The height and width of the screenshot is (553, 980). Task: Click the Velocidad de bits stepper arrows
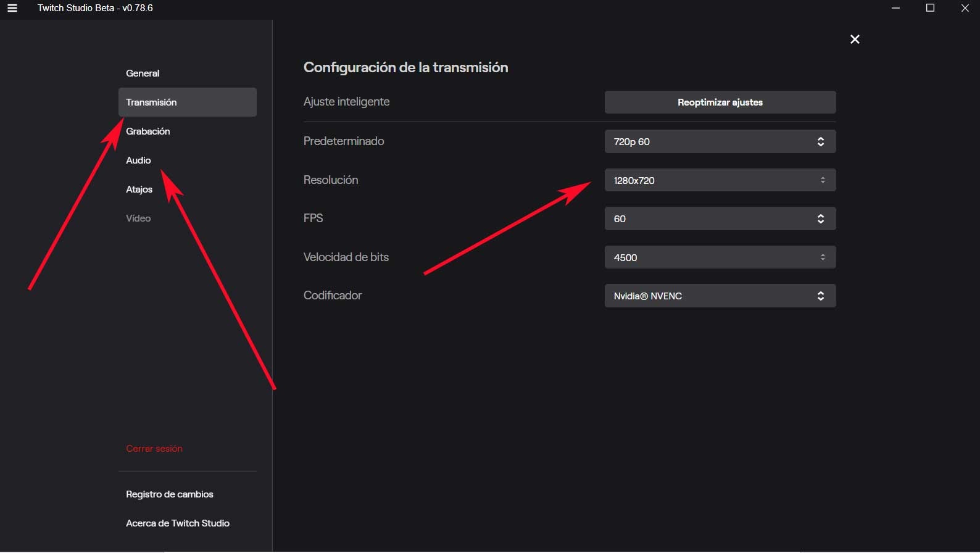tap(823, 257)
